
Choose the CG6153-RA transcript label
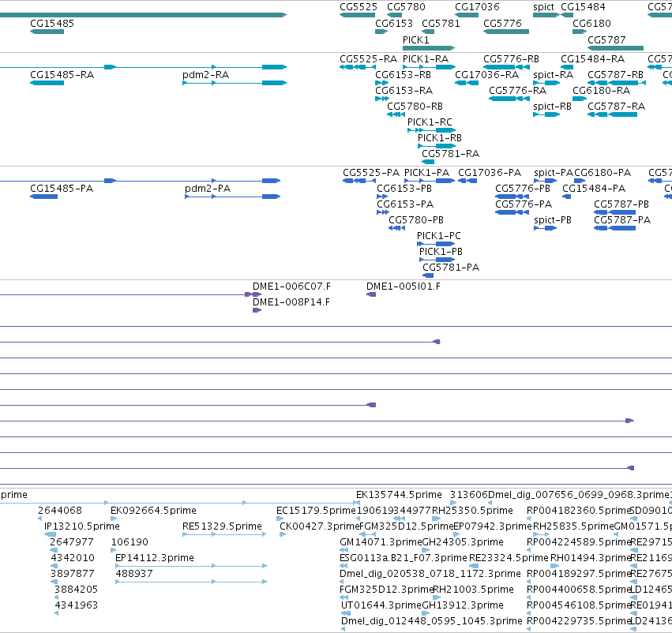pos(404,90)
